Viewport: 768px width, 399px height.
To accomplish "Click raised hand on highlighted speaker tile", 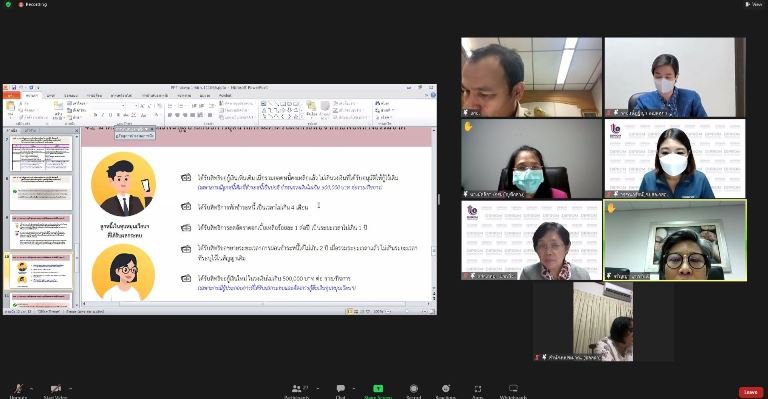I will click(x=611, y=208).
